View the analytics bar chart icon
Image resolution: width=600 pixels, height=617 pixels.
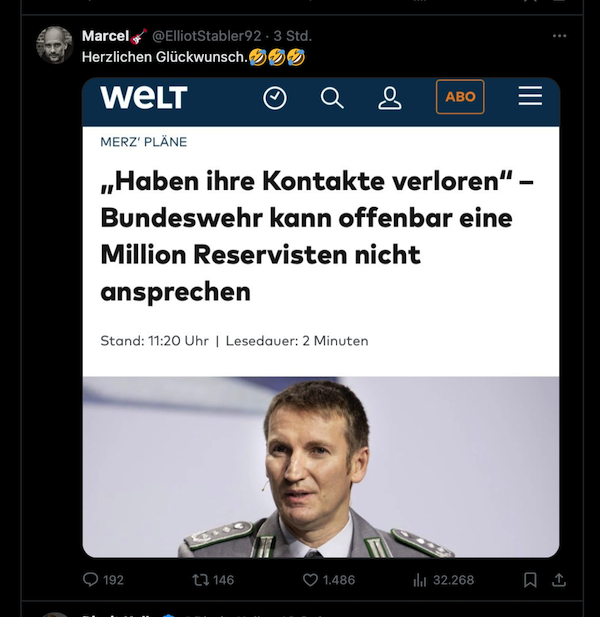420,580
